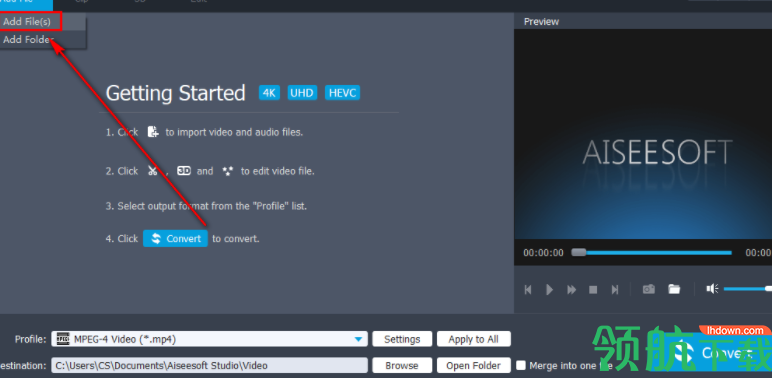Click the Convert button in step 4
The width and height of the screenshot is (772, 378).
tap(175, 239)
